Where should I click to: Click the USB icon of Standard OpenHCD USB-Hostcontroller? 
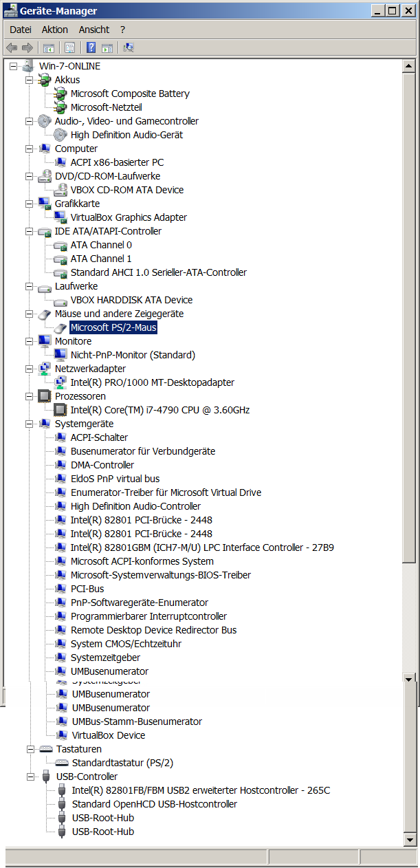click(x=63, y=804)
